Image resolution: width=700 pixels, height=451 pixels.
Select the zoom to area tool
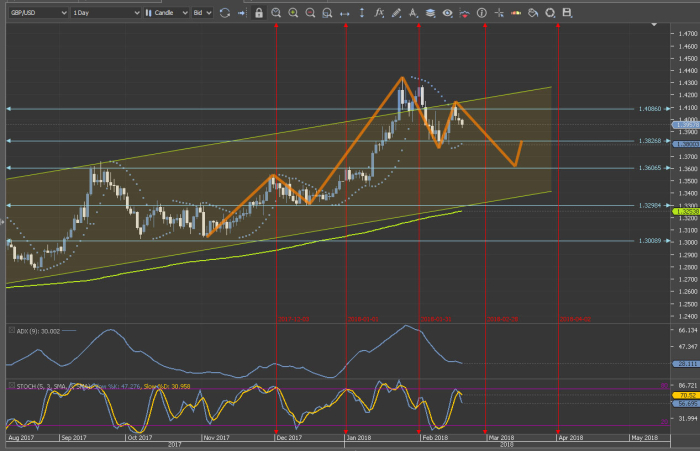pos(327,13)
